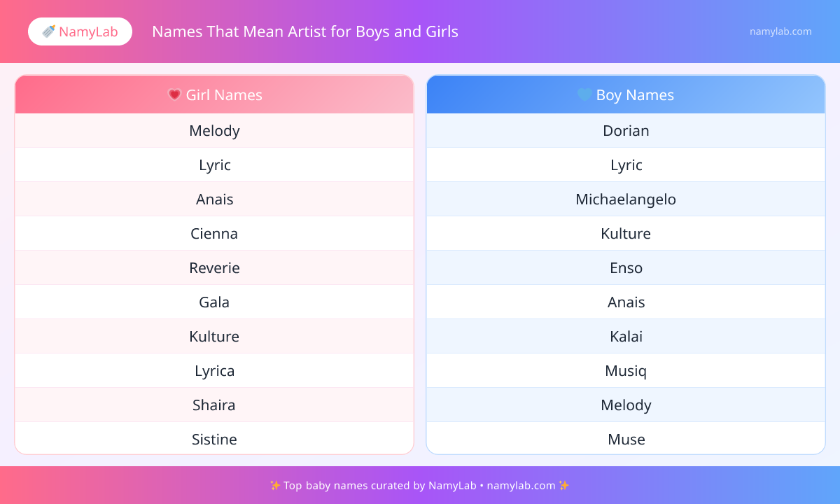Screen dimensions: 840x504
Task: Choose Cienna in the girl names list
Action: point(214,234)
